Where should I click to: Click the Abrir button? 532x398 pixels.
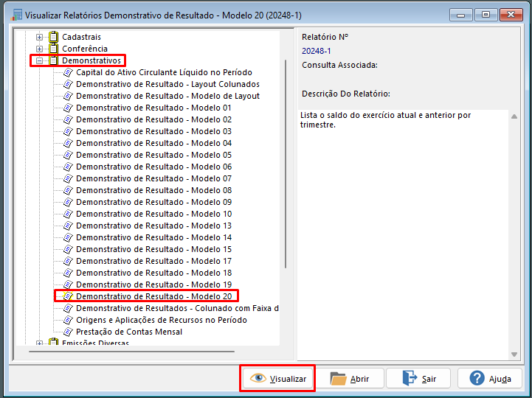[x=350, y=378]
